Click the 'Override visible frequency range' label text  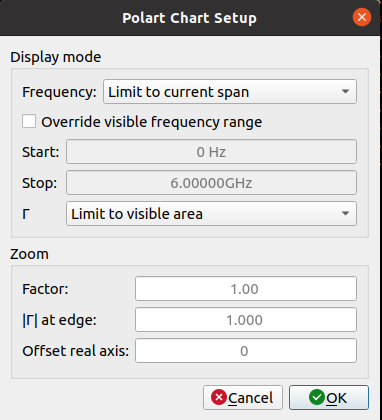tap(152, 122)
